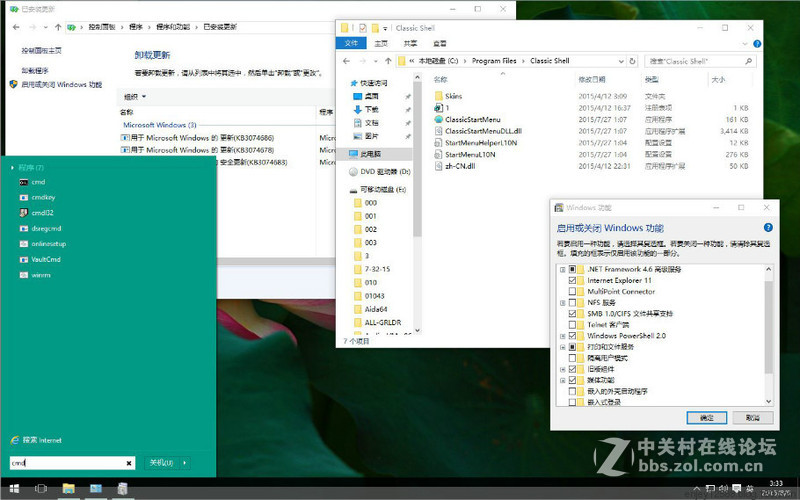Click the search magnifier in Classic Shell explorer

[748, 61]
